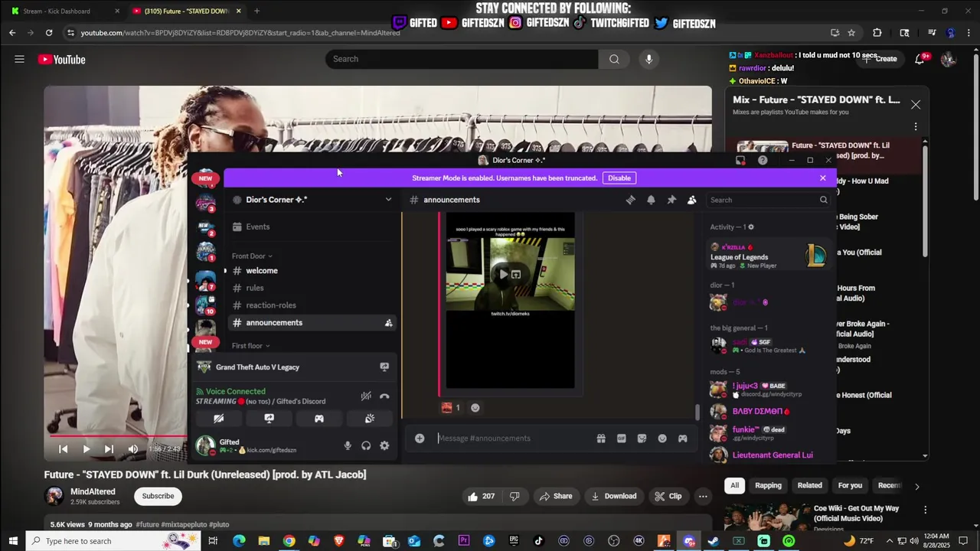Open sticker picker in message bar
This screenshot has width=980, height=551.
tap(642, 439)
